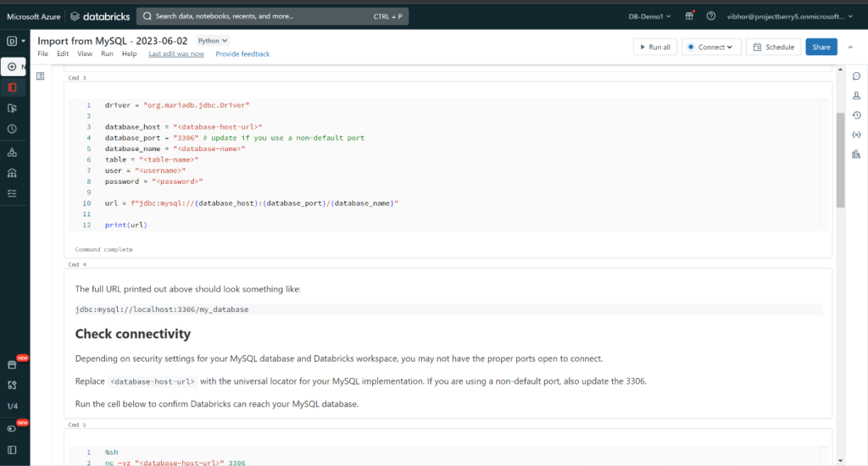Open the bar chart library icon on right

pos(856,154)
